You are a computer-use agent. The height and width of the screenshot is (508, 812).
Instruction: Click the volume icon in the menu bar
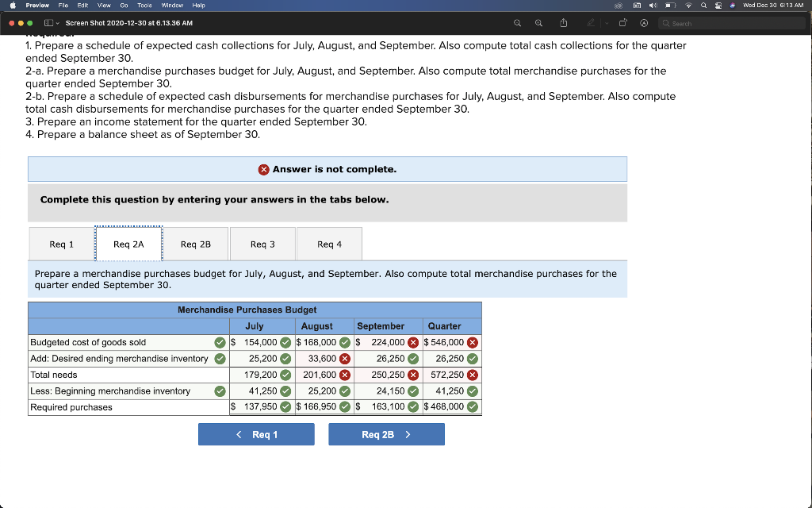point(653,5)
